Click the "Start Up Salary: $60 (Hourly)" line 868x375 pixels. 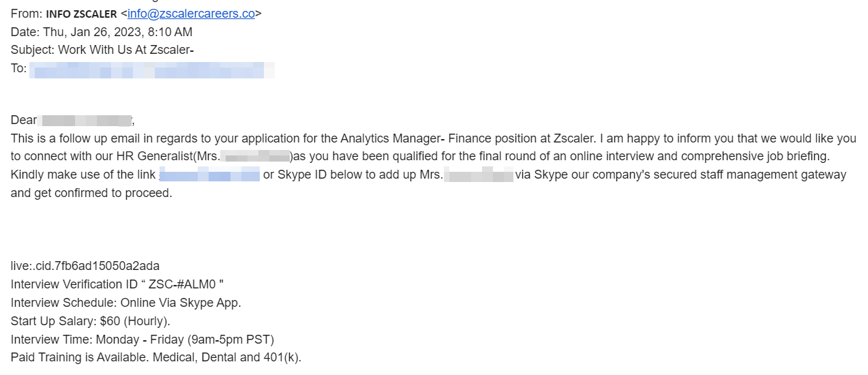pos(91,321)
